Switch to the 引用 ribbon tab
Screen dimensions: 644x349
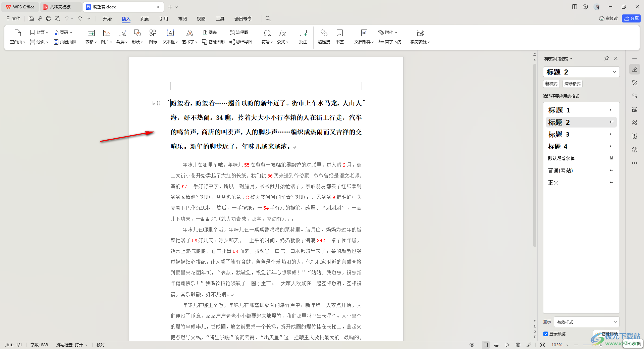point(164,18)
